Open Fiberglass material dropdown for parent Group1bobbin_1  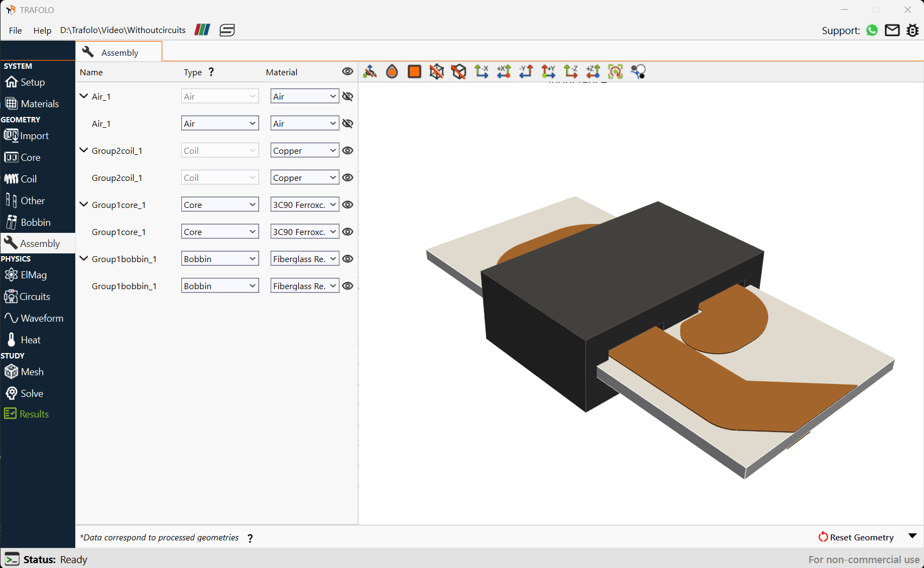click(305, 259)
